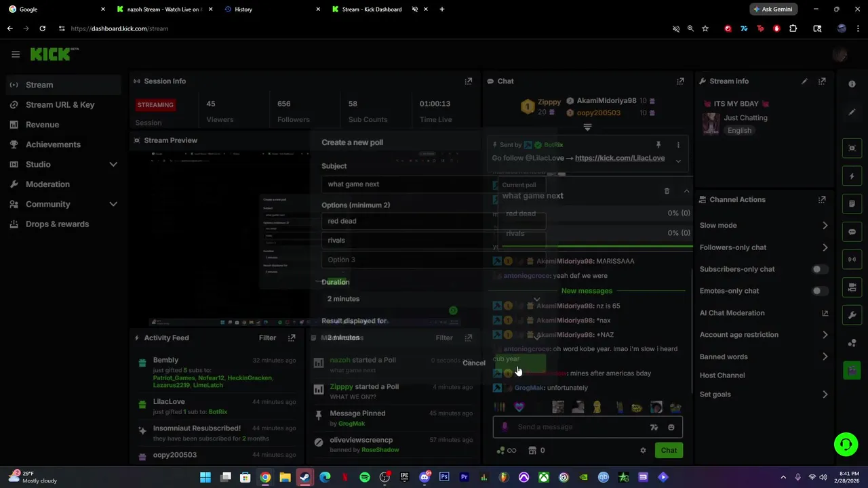Pop out the Chat panel
Viewport: 868px width, 488px height.
(x=680, y=81)
